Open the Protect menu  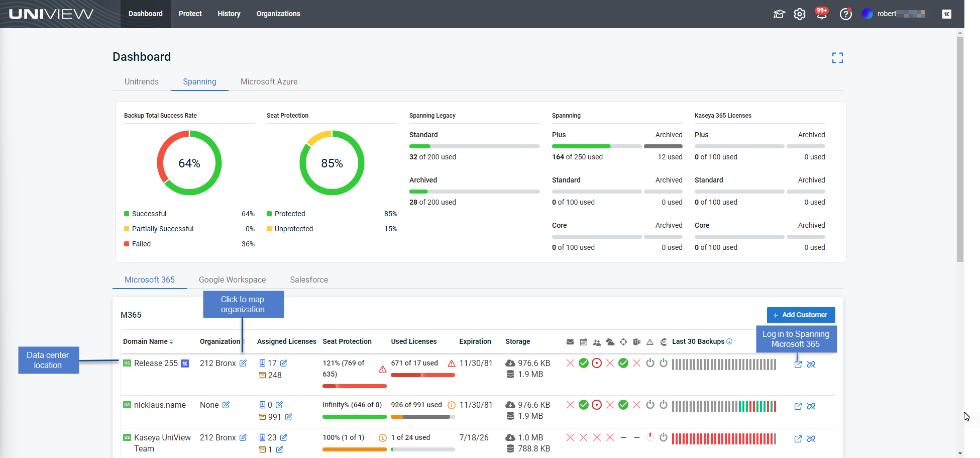(x=190, y=14)
